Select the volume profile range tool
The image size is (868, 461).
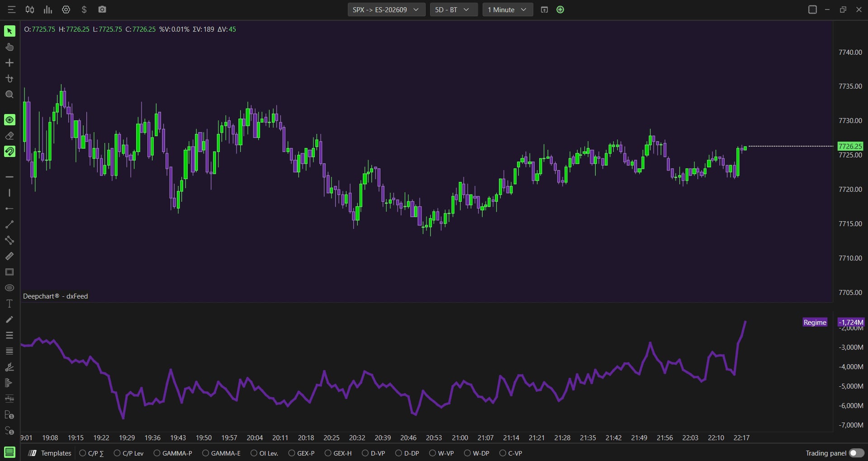pyautogui.click(x=9, y=399)
